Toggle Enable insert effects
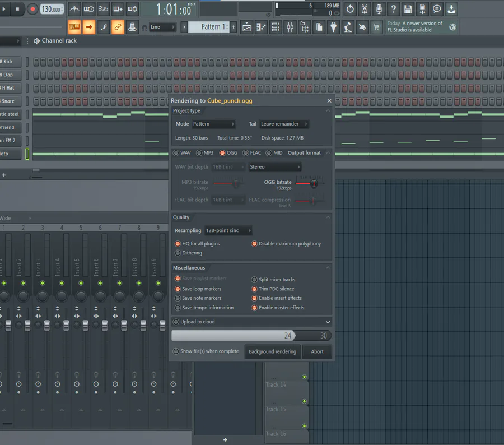This screenshot has height=445, width=504. [254, 298]
